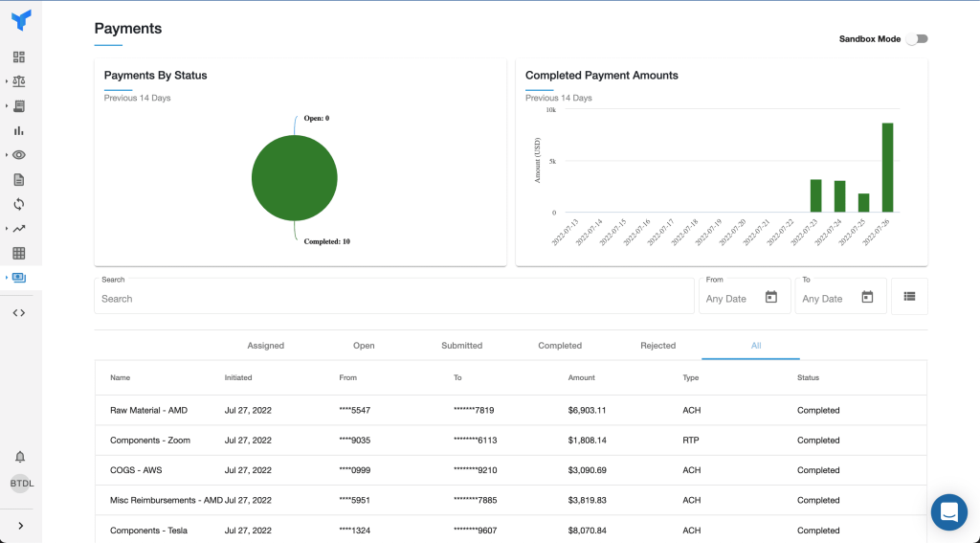Click the amount $1,808.14
Image resolution: width=980 pixels, height=543 pixels.
point(587,441)
